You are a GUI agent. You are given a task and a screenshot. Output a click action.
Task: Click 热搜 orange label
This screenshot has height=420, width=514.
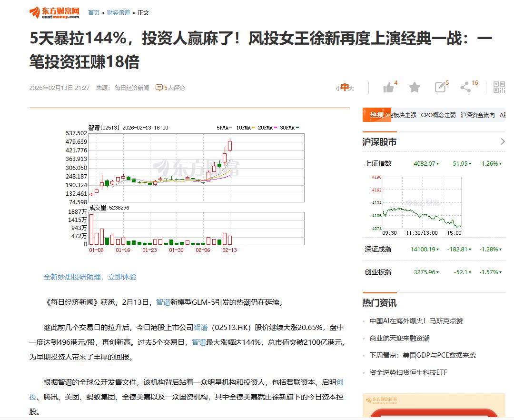click(377, 115)
